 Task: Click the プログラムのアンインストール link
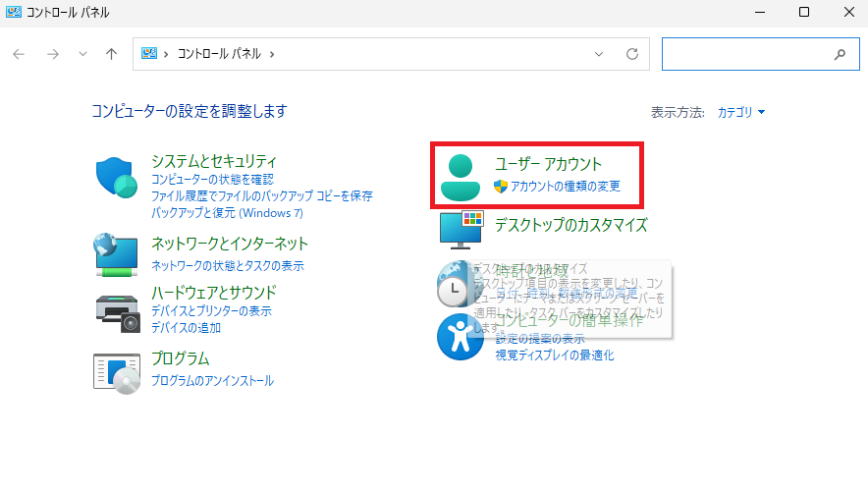pyautogui.click(x=212, y=380)
